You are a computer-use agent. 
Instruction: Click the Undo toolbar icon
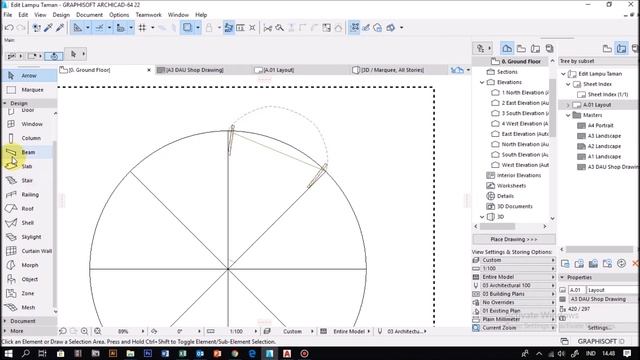9,28
